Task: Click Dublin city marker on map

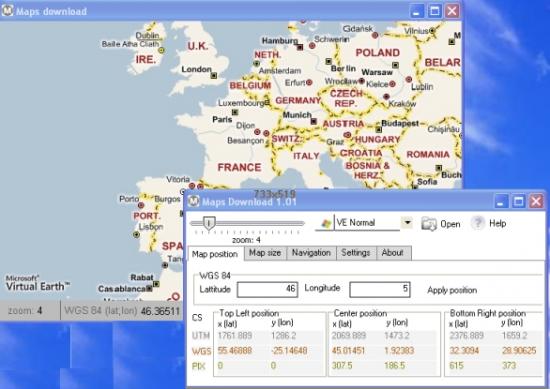Action: pyautogui.click(x=161, y=50)
